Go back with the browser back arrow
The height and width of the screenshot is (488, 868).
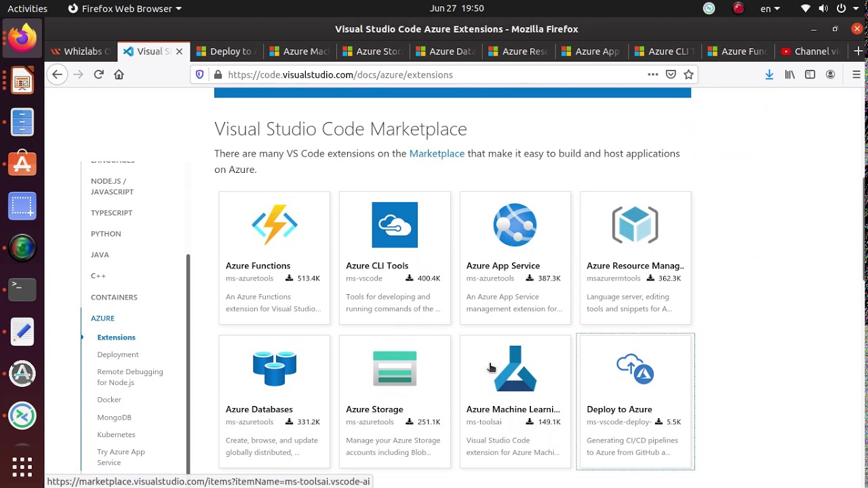[x=57, y=75]
